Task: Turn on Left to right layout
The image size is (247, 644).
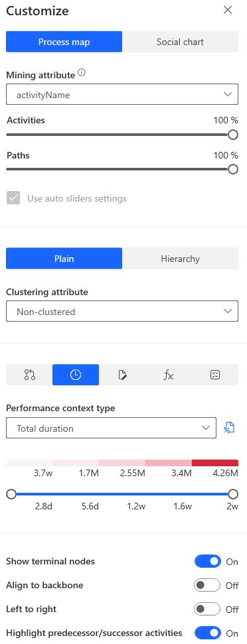Action: [x=208, y=609]
